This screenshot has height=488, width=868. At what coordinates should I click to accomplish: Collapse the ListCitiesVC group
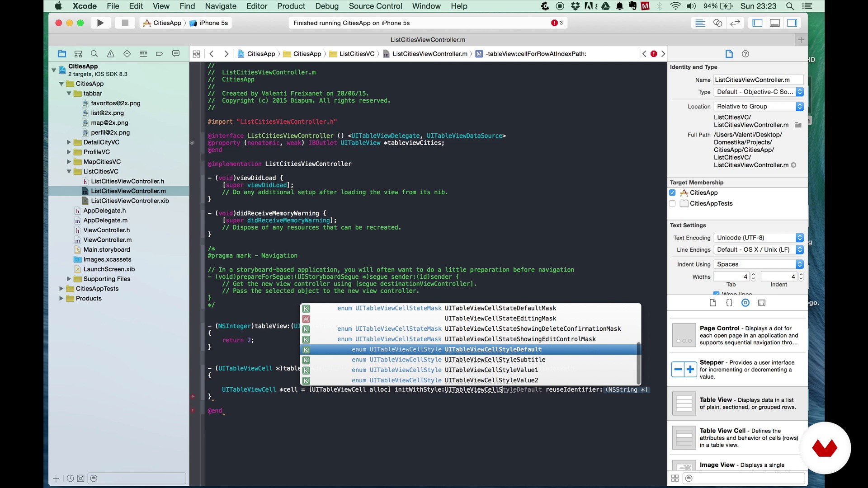69,172
